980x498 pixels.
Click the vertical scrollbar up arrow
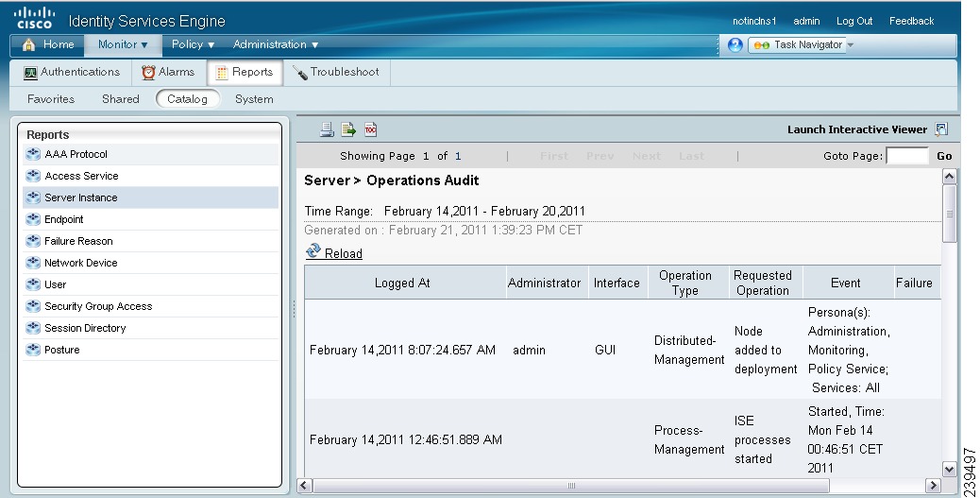(x=949, y=177)
